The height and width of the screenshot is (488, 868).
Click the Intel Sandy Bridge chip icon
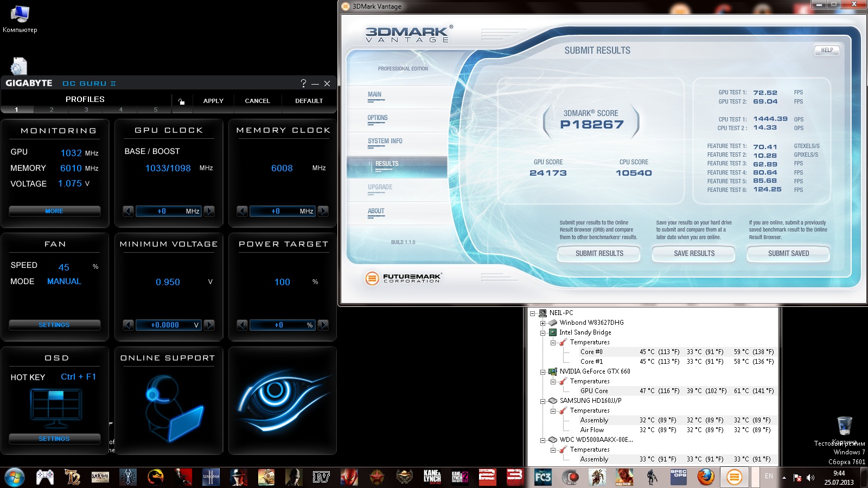click(x=553, y=332)
